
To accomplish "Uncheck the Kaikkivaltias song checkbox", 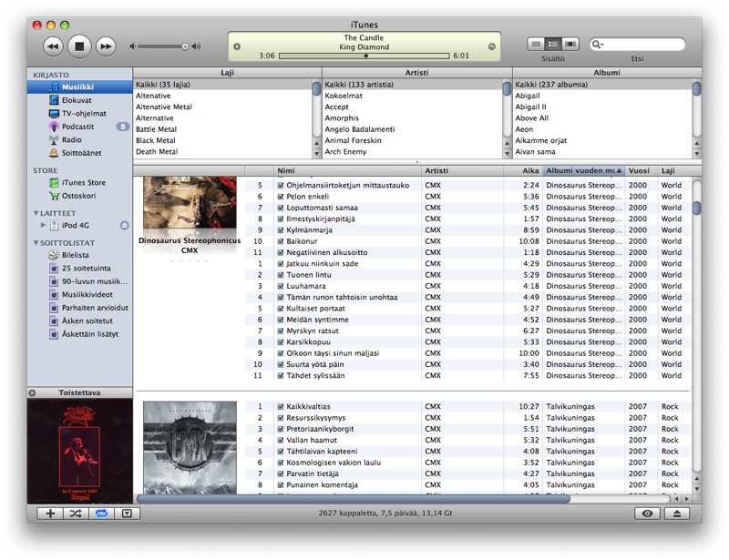I will 281,407.
